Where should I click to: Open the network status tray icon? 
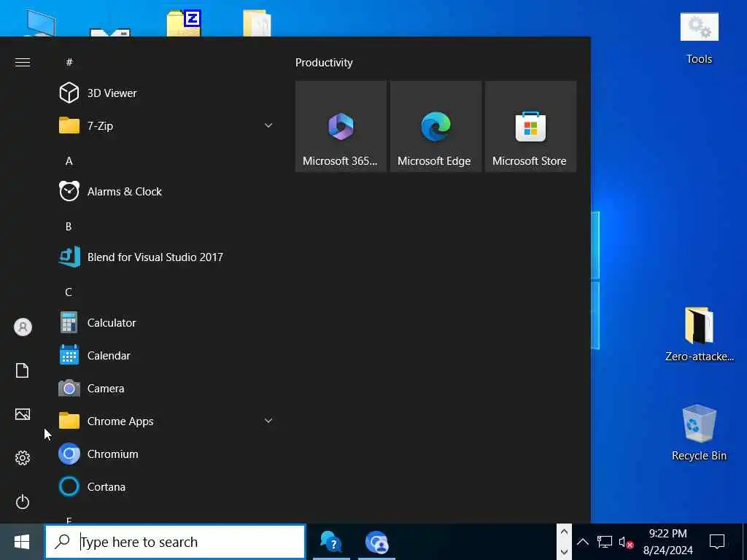tap(605, 542)
